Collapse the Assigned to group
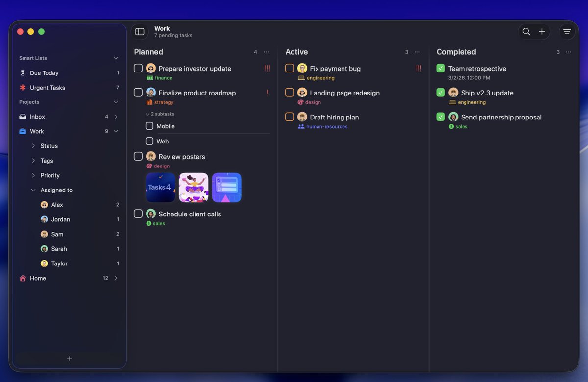 tap(33, 190)
